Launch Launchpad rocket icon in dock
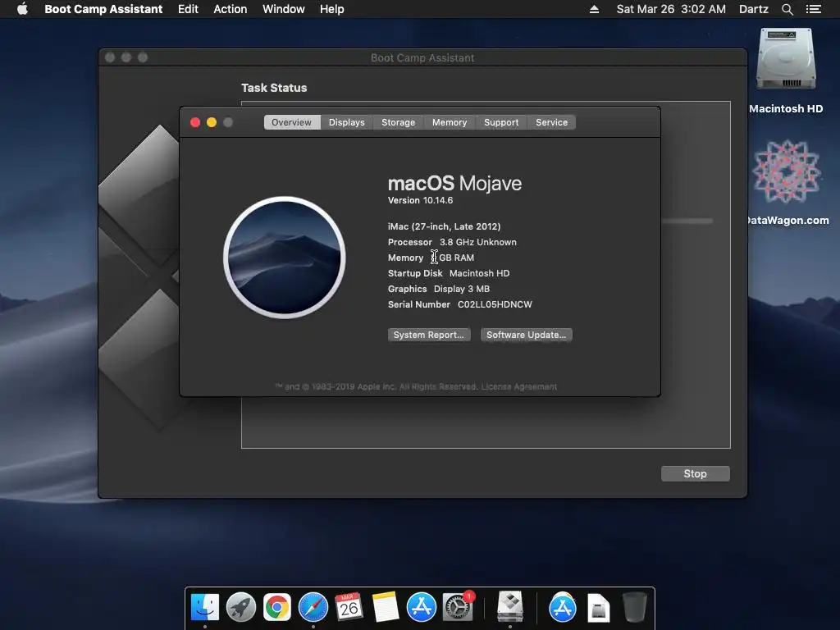 pyautogui.click(x=240, y=607)
